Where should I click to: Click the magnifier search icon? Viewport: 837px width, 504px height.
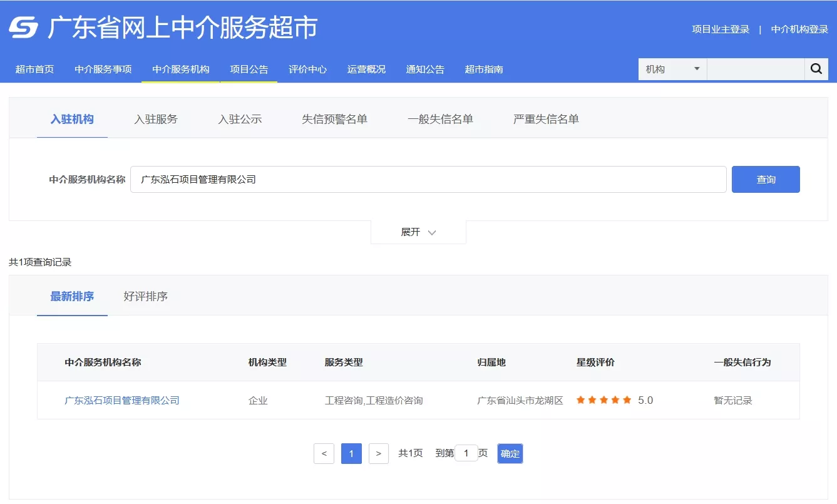click(816, 69)
